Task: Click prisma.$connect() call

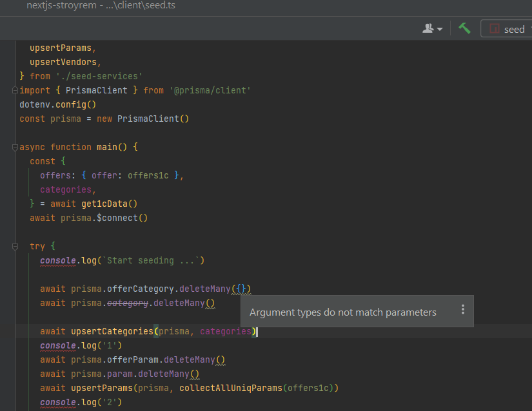Action: point(104,218)
